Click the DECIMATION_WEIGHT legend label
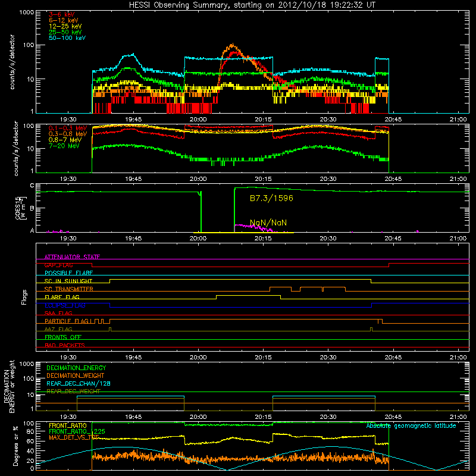The height and width of the screenshot is (476, 476). pos(76,375)
